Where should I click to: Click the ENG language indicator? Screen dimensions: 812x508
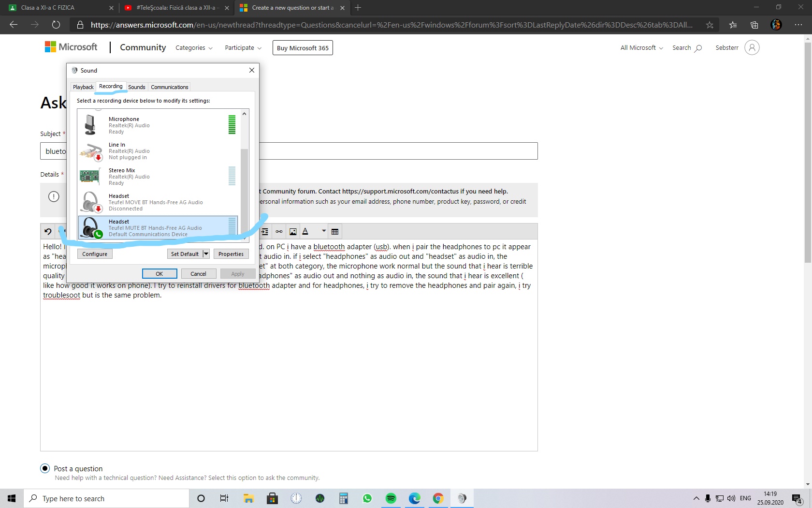point(746,498)
